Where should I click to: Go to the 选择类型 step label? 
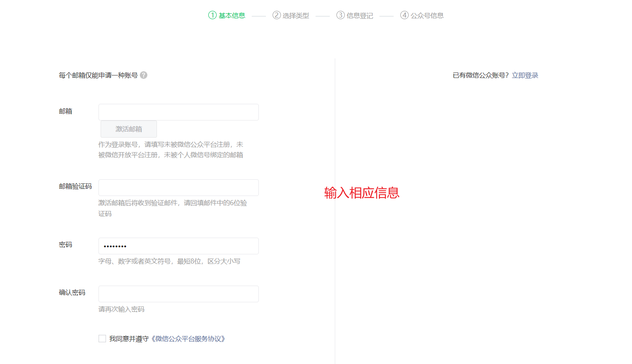(296, 16)
